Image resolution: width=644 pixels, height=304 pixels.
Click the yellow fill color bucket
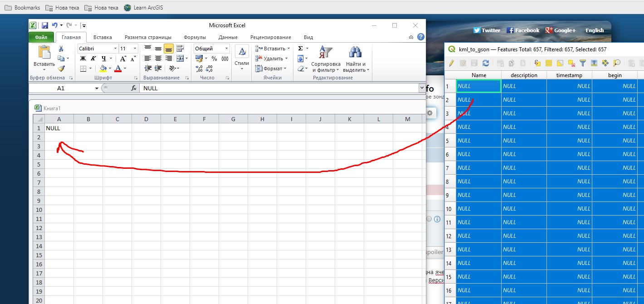pos(103,69)
